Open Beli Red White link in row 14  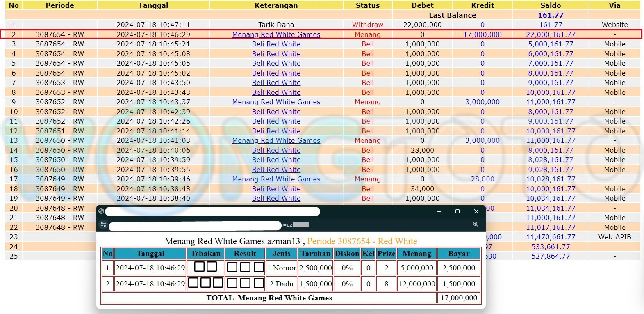[276, 150]
